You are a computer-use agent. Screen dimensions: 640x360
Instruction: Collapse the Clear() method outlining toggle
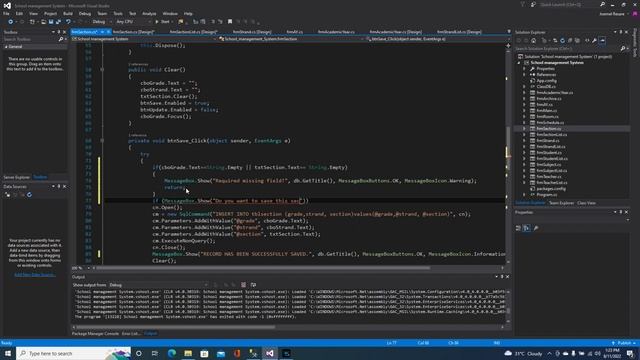pos(102,70)
